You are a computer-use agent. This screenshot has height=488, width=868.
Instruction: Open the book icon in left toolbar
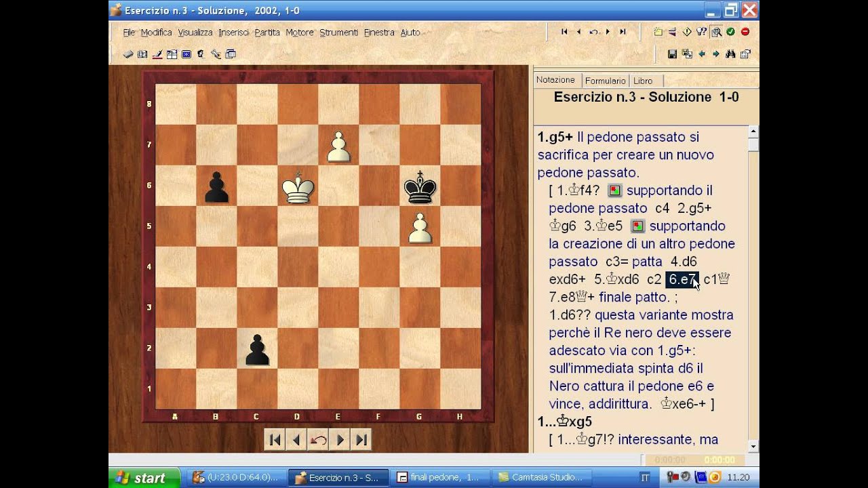pyautogui.click(x=142, y=54)
